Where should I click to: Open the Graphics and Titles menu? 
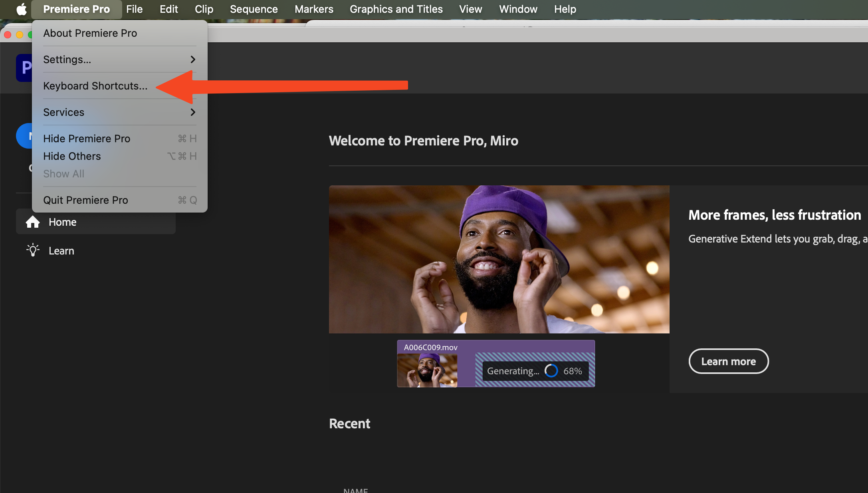click(x=396, y=9)
